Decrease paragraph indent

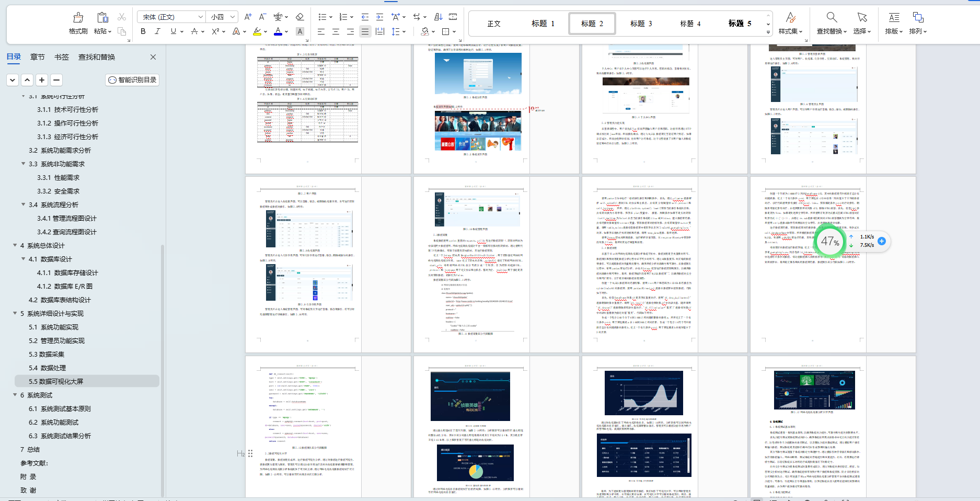[365, 17]
